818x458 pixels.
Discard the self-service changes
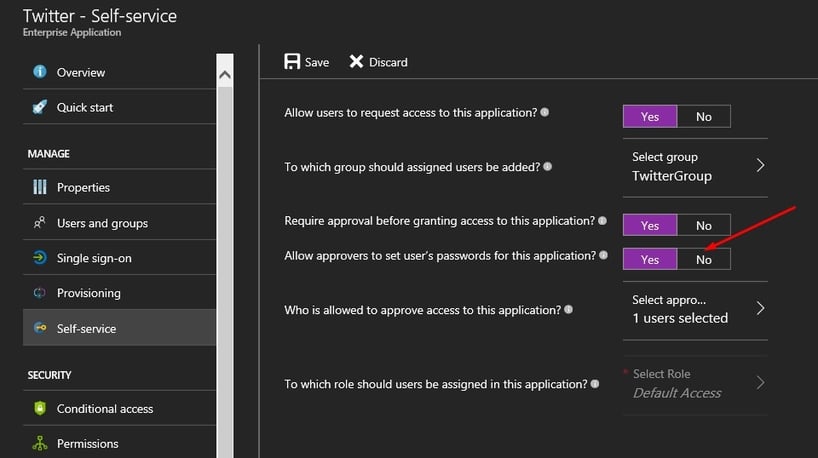(x=378, y=62)
